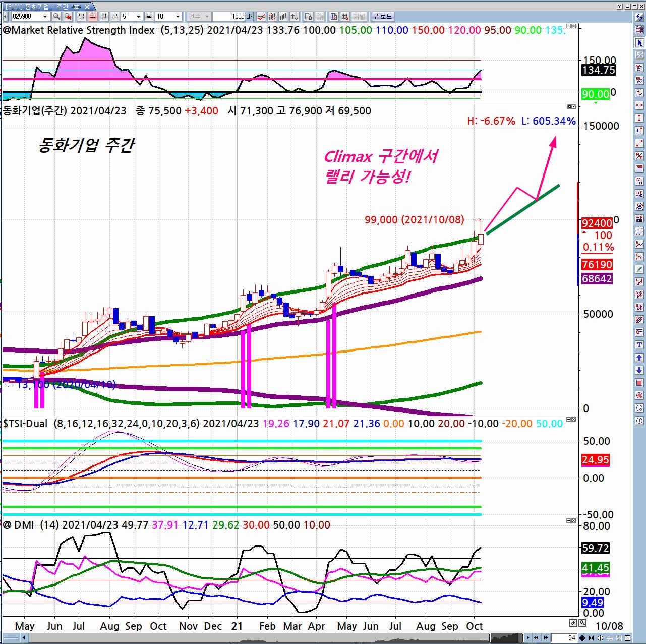Select the arrow pointer tool in right sidebar

coord(639,43)
